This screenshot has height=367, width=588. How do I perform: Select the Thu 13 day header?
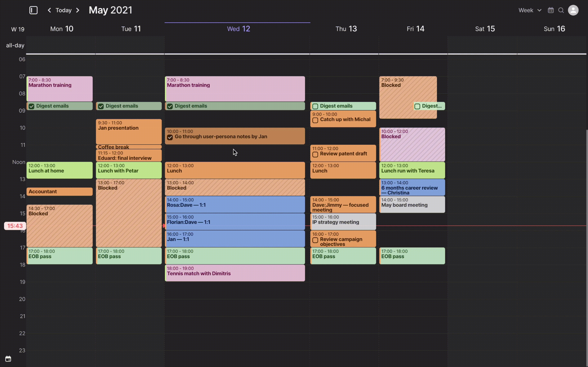tap(346, 29)
